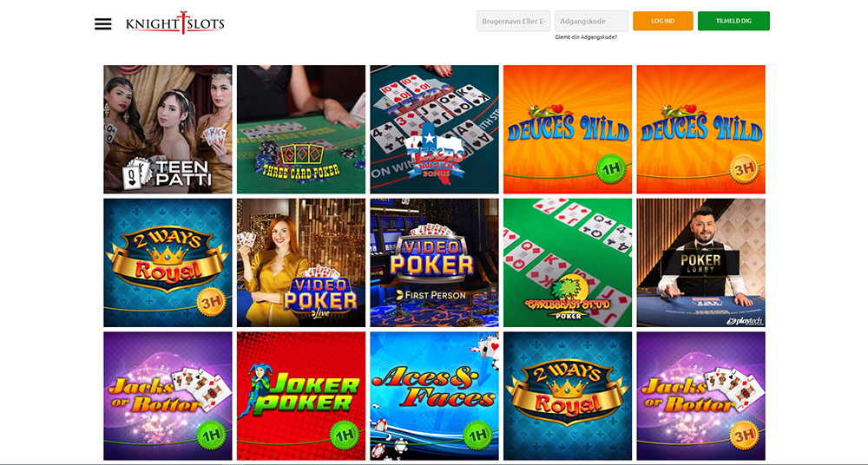Launch the Three Card Poker game

click(301, 129)
